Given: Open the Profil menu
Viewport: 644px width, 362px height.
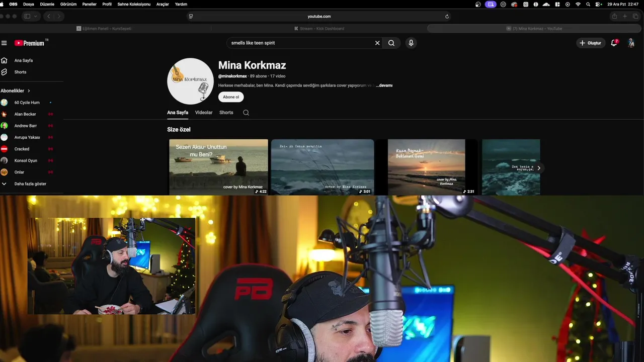Looking at the screenshot, I should [107, 4].
